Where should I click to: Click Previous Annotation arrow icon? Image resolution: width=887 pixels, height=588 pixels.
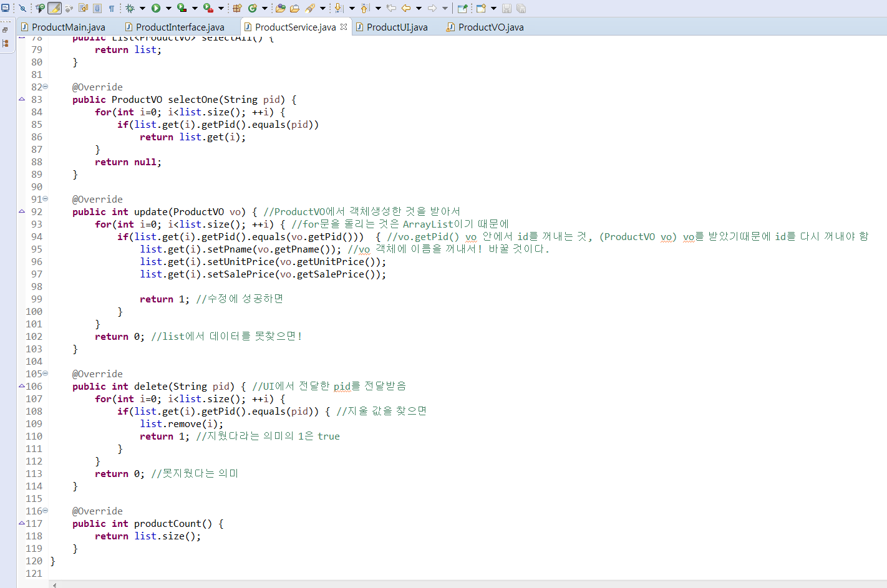[x=365, y=8]
